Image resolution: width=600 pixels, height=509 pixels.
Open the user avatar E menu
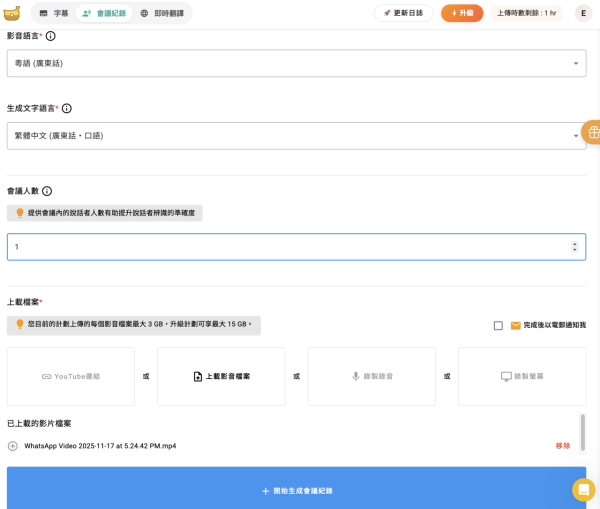coord(583,13)
